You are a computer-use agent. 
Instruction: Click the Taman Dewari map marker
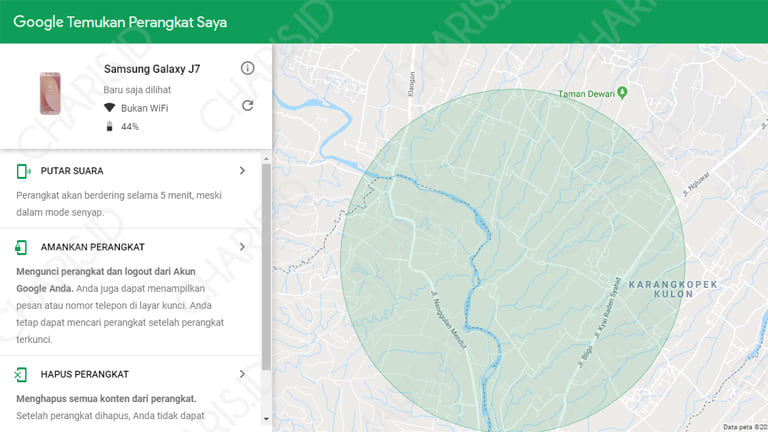(x=622, y=92)
